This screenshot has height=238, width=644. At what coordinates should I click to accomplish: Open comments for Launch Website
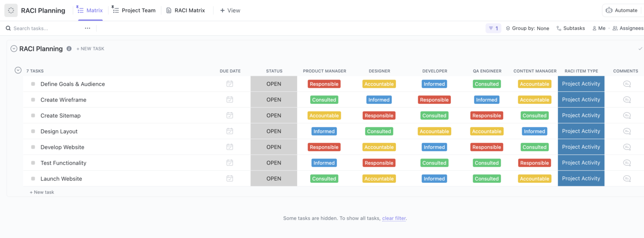627,178
